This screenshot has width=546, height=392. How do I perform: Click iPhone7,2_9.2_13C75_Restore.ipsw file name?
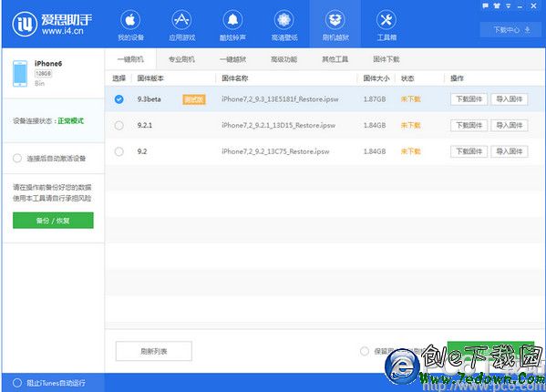(275, 151)
